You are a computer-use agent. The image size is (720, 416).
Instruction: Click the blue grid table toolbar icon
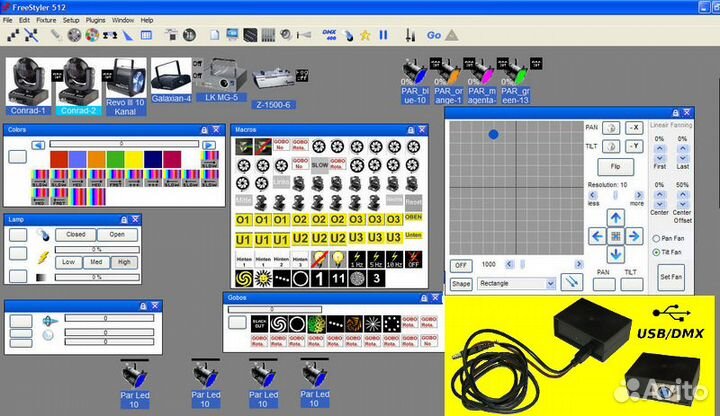[146, 35]
